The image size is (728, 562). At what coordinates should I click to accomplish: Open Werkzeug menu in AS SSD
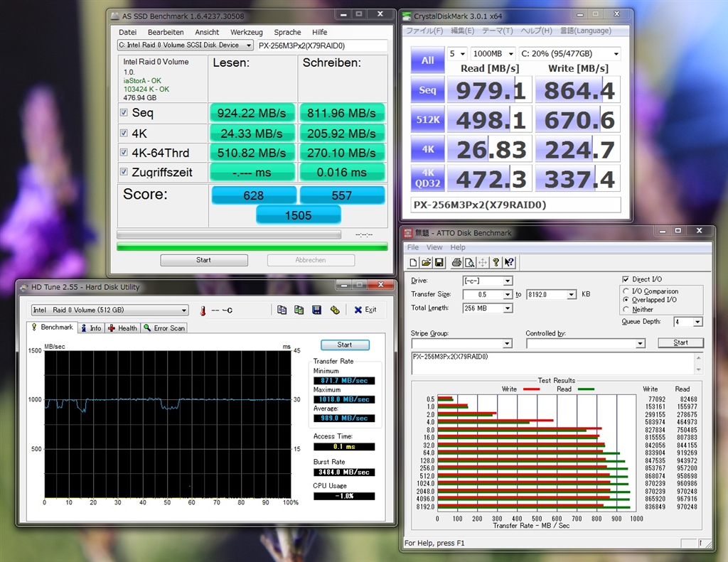pyautogui.click(x=247, y=32)
